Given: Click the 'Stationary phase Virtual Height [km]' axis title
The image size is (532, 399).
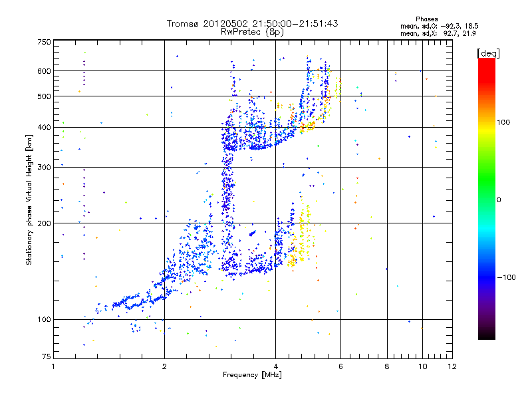Looking at the screenshot, I should 29,199.
